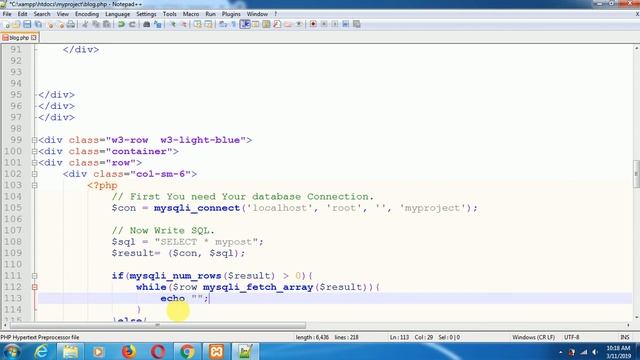Screen dimensions: 640x360
Task: Open Google Chrome from the taskbar
Action: pyautogui.click(x=187, y=351)
